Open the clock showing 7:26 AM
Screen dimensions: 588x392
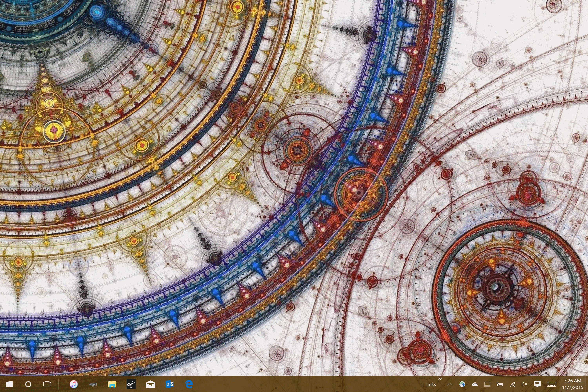pos(572,384)
